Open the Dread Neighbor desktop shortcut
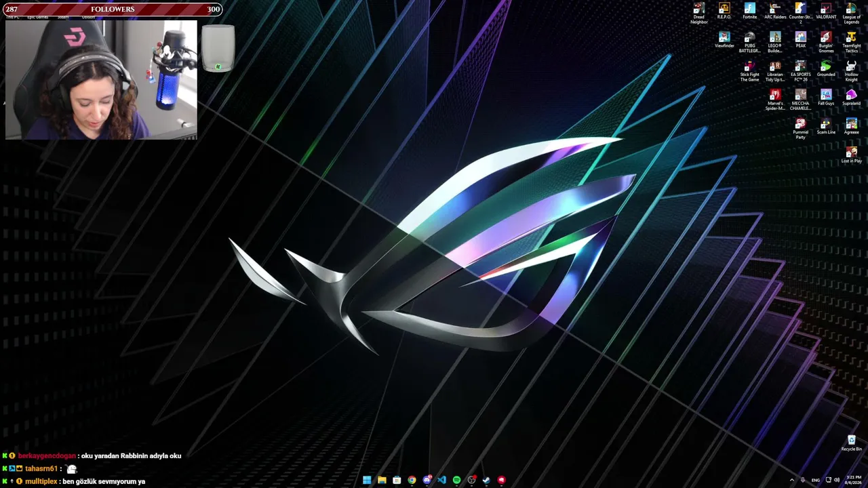 (x=698, y=13)
